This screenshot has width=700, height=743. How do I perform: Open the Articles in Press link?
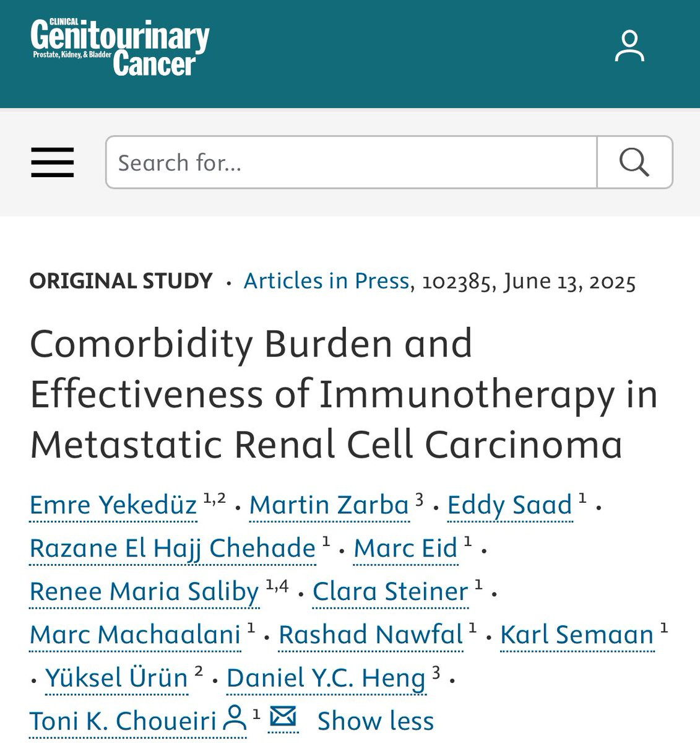click(x=327, y=281)
